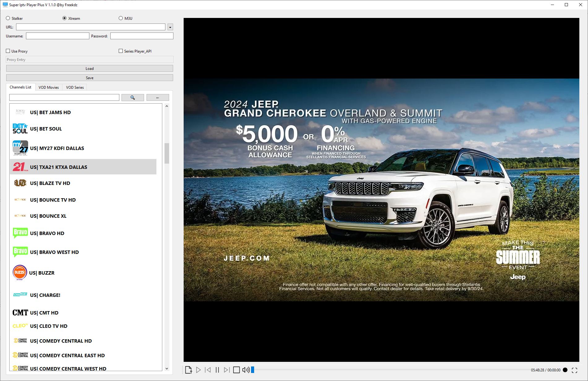
Task: Click the TXA21 channel logo
Action: [20, 167]
